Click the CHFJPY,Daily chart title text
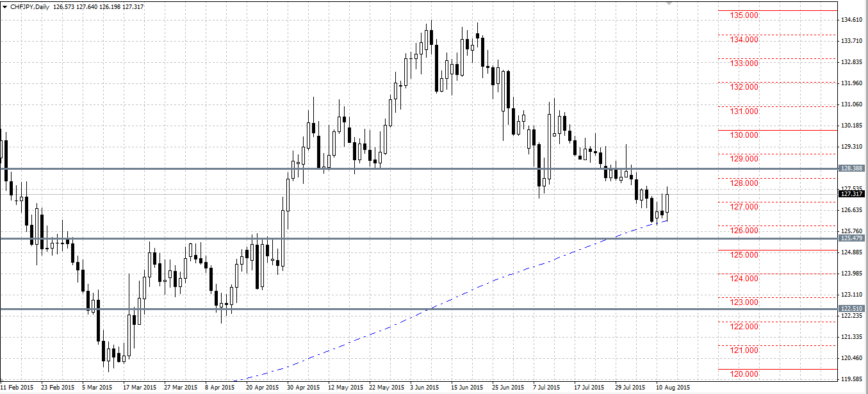 point(29,6)
